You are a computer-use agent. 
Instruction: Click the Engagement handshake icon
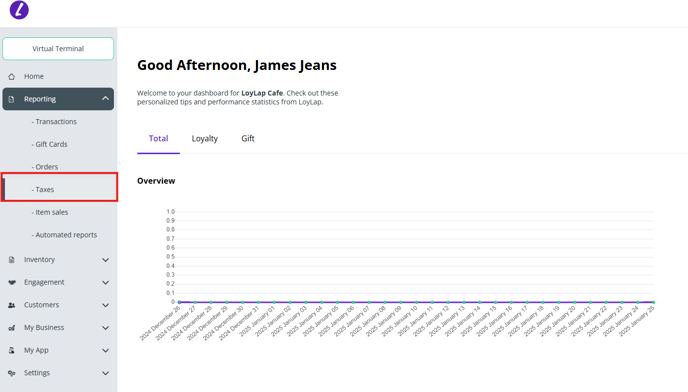tap(12, 282)
